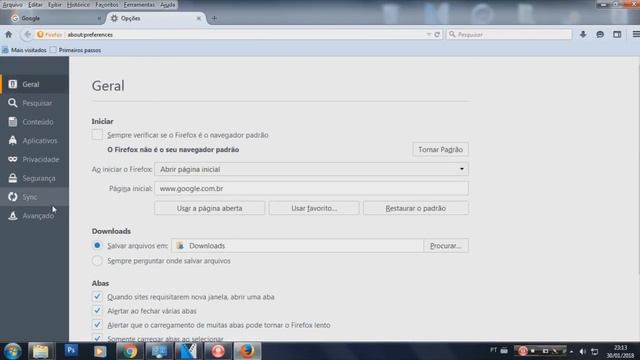
Task: Select Sempre perguntar onde salvar arquivos
Action: click(97, 260)
